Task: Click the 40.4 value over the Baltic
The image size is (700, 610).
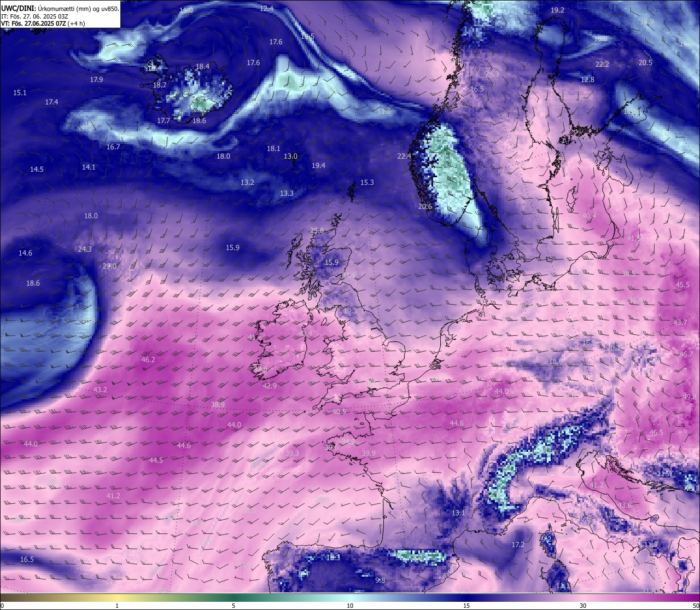Action: pos(589,216)
